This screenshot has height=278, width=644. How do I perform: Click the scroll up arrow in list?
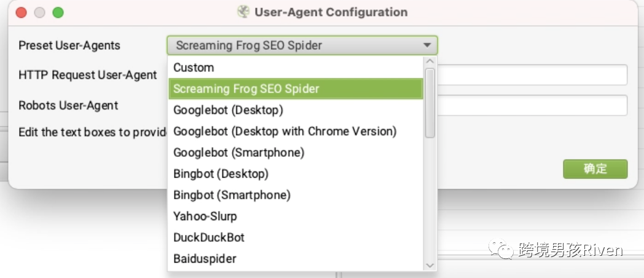pyautogui.click(x=430, y=62)
